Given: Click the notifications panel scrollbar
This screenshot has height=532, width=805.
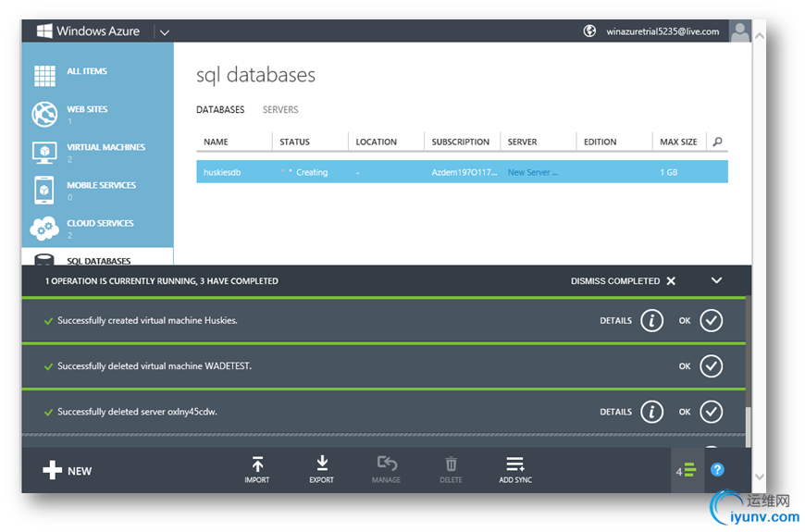Looking at the screenshot, I should click(749, 427).
